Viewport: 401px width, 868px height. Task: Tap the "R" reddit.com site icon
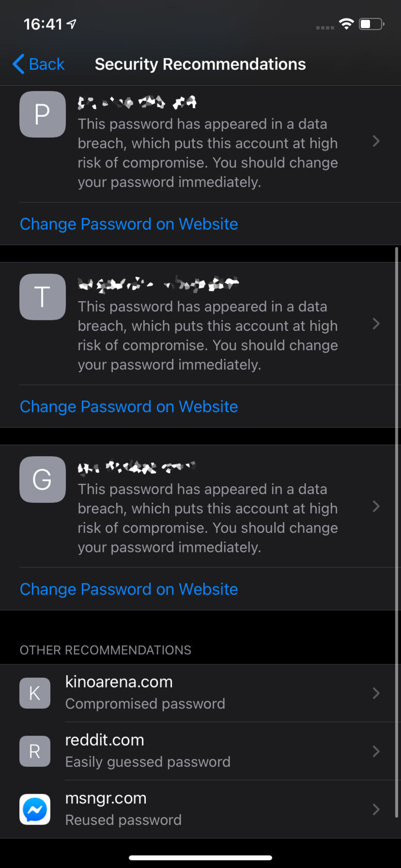click(x=35, y=751)
